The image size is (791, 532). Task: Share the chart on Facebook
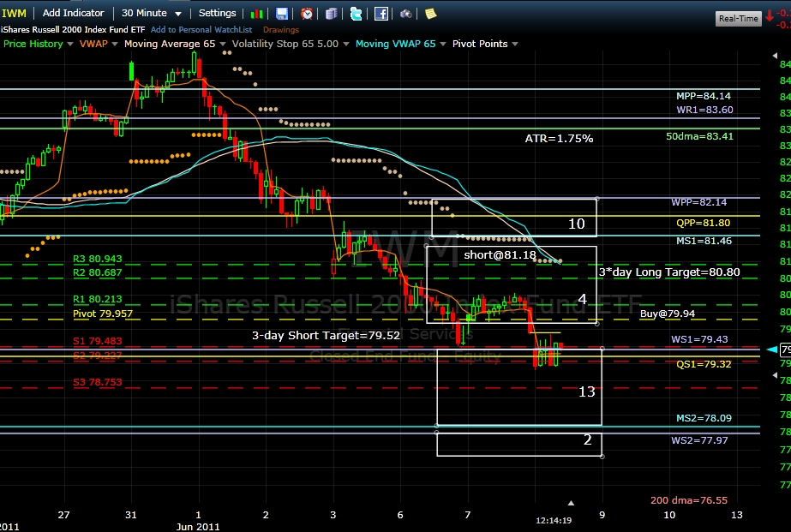tap(381, 14)
